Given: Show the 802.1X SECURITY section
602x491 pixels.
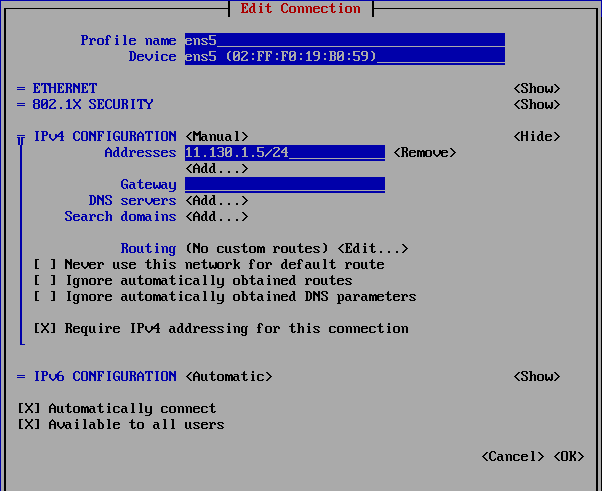Looking at the screenshot, I should click(x=536, y=104).
